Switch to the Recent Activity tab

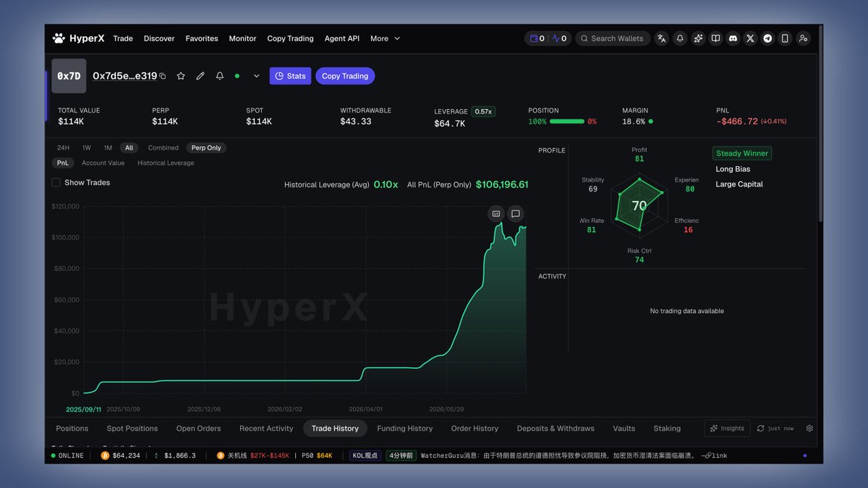266,428
